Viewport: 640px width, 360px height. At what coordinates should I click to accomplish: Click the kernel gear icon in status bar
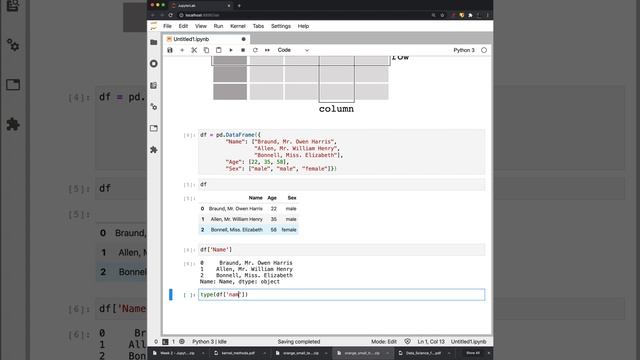pyautogui.click(x=182, y=342)
